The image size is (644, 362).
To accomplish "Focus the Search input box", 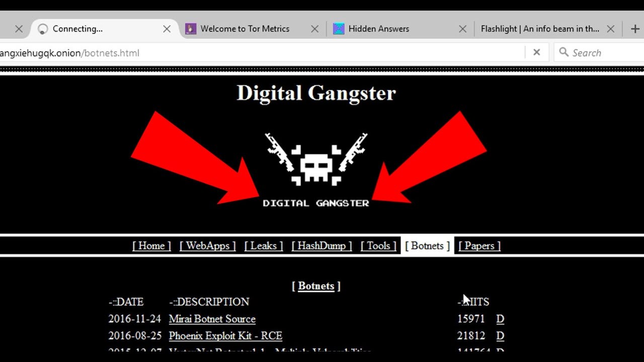I will point(599,52).
